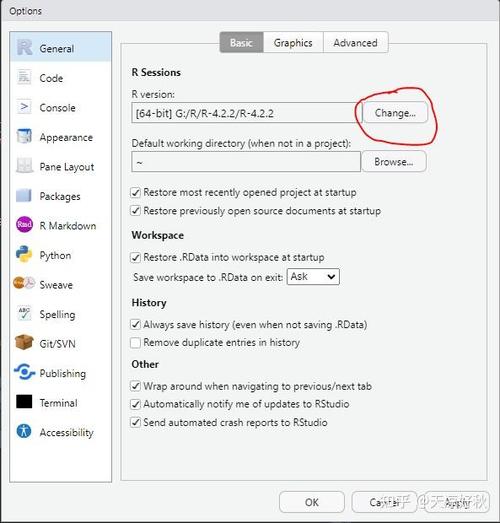Open the Accessibility settings label
Image resolution: width=500 pixels, height=523 pixels.
click(66, 432)
